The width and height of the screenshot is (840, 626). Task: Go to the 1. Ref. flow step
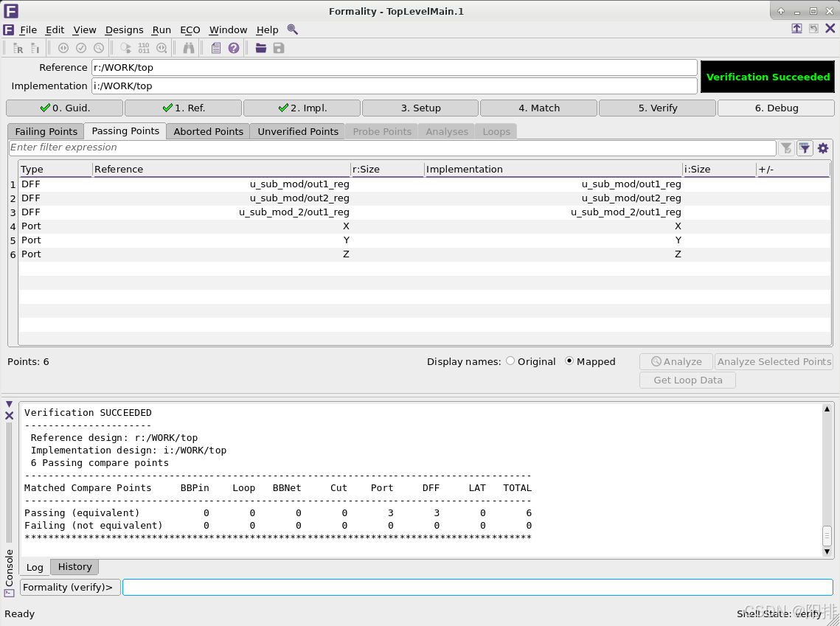[x=183, y=108]
